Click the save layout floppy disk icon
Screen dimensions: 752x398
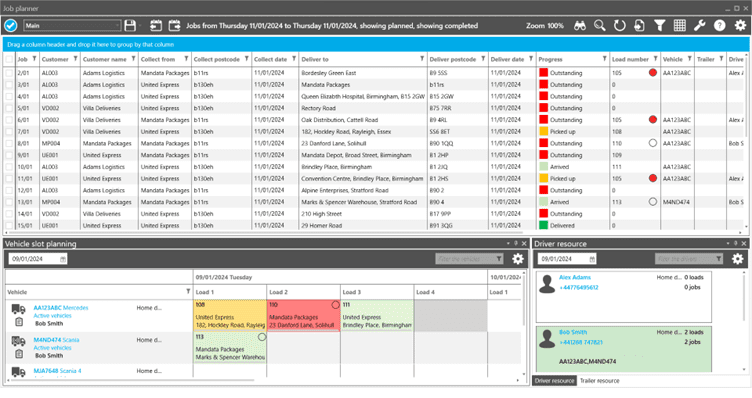(x=129, y=25)
